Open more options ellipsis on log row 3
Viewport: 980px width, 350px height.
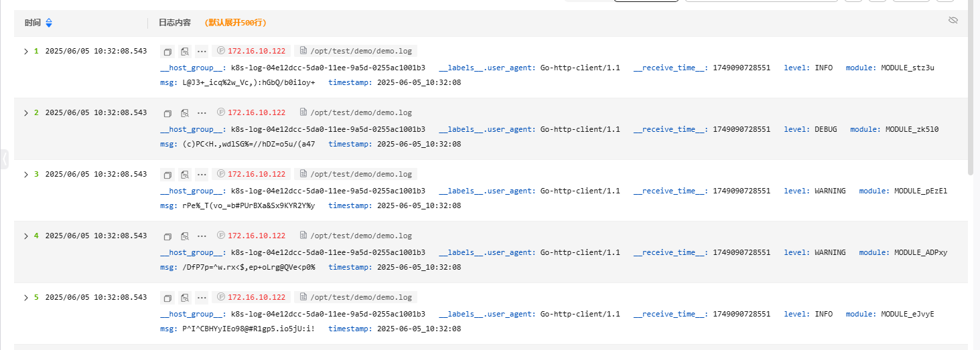tap(202, 175)
